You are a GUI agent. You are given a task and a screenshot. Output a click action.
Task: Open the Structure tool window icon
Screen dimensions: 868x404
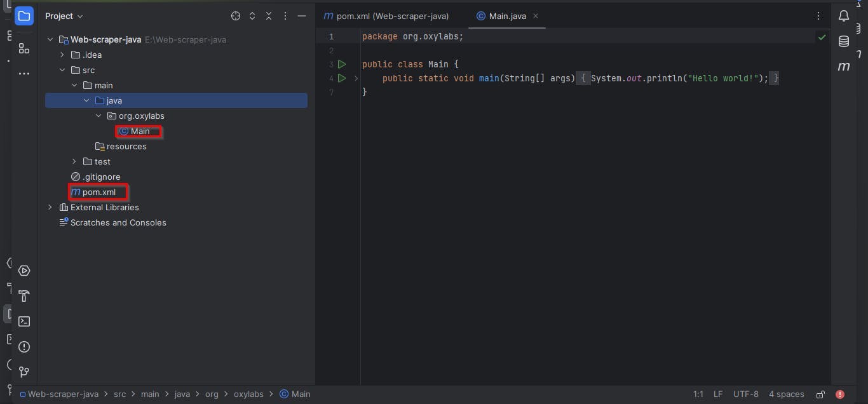click(x=24, y=48)
